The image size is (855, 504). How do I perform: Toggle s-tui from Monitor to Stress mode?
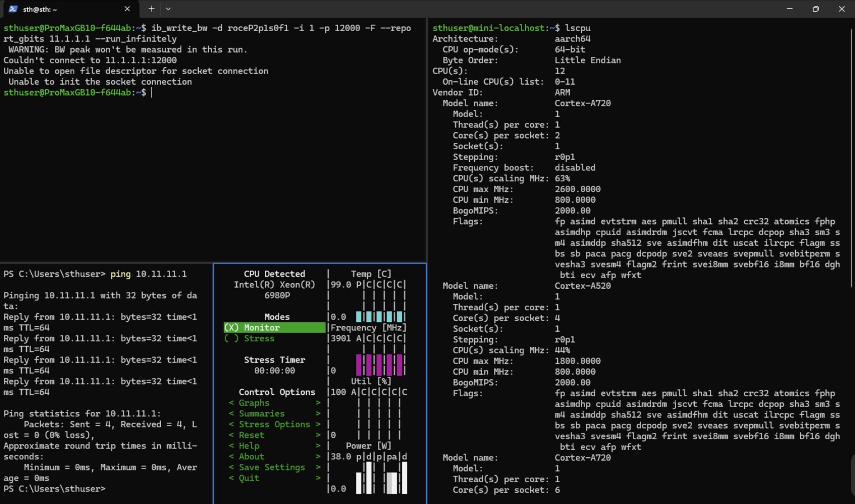point(252,338)
